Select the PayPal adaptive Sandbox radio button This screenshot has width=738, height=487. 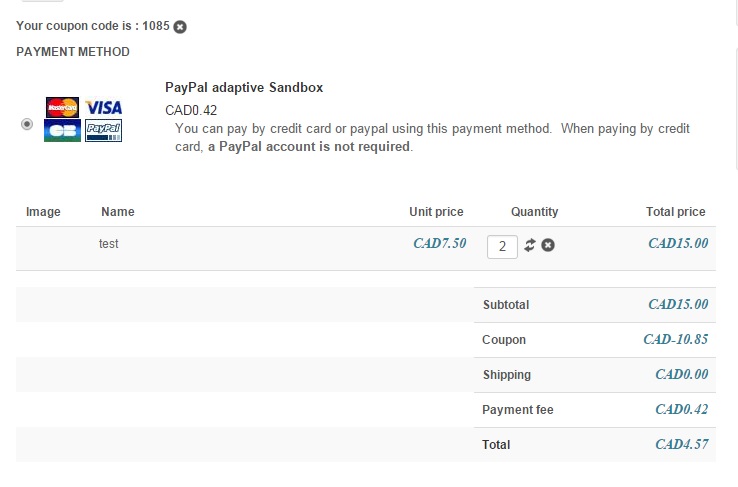(26, 124)
